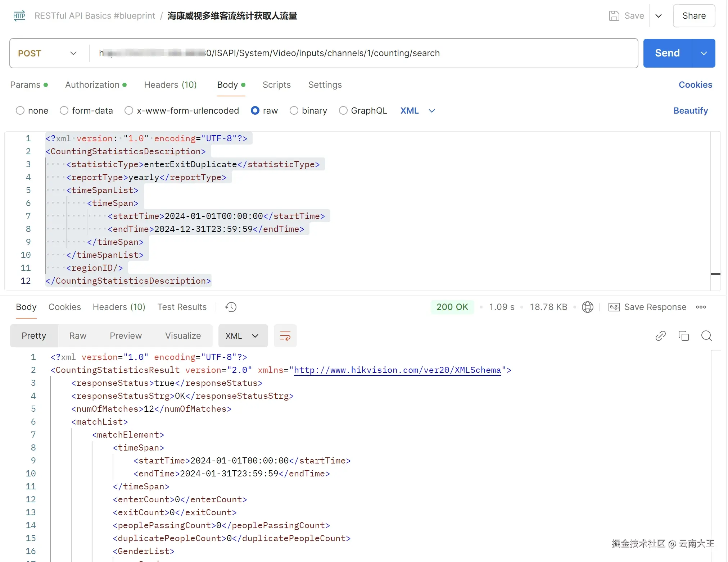Screen dimensions: 728x562
Task: Open the hikvision XMLSchema link
Action: tap(397, 370)
